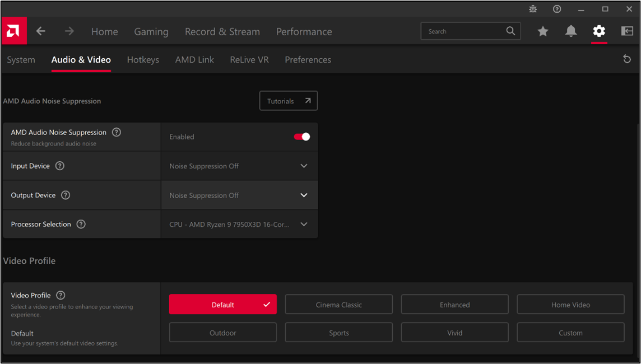641x364 pixels.
Task: Reset settings with the circular arrow icon
Action: 627,60
